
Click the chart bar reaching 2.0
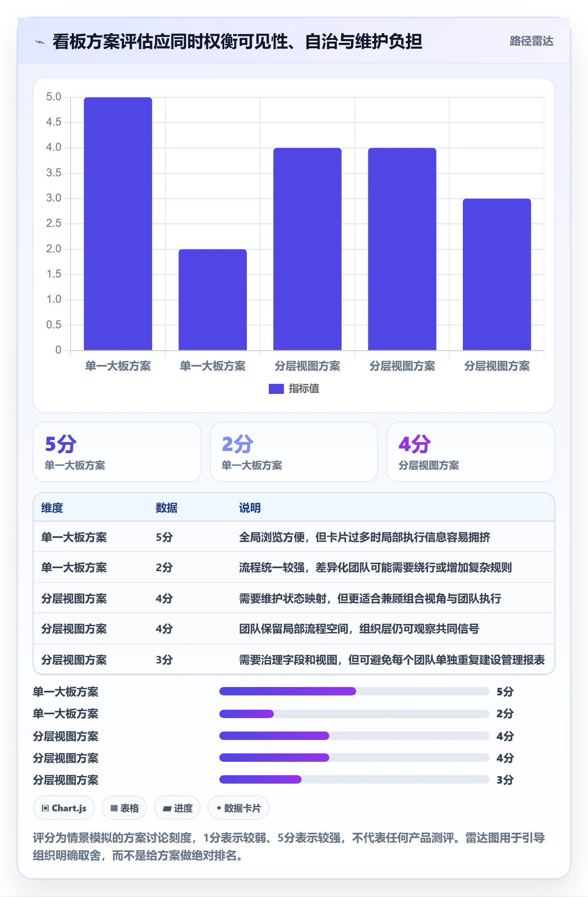(213, 300)
